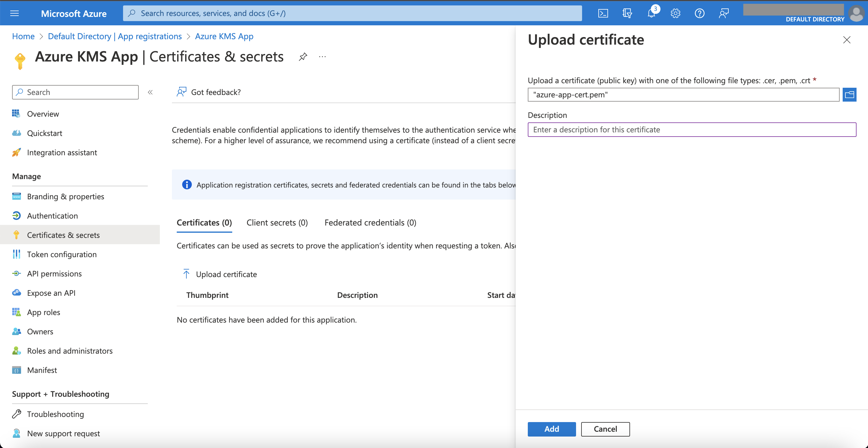Click the App roles icon
This screenshot has width=868, height=448.
(16, 312)
